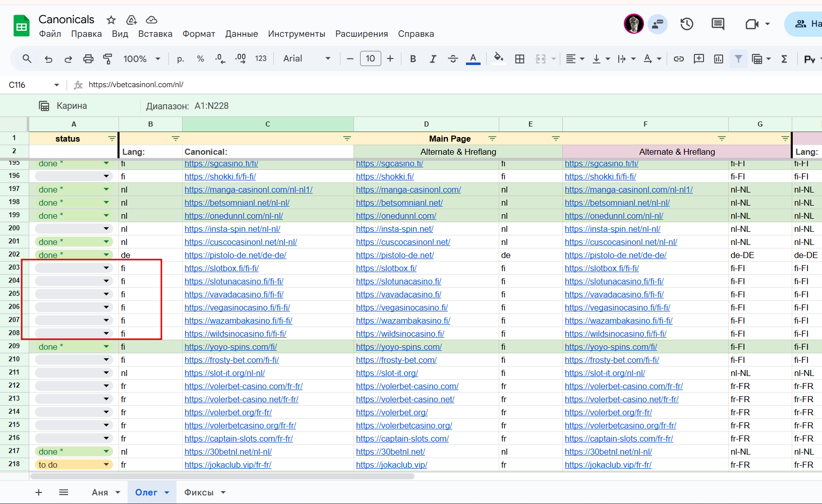Open the comments panel icon
Image resolution: width=822 pixels, height=504 pixels.
tap(718, 24)
